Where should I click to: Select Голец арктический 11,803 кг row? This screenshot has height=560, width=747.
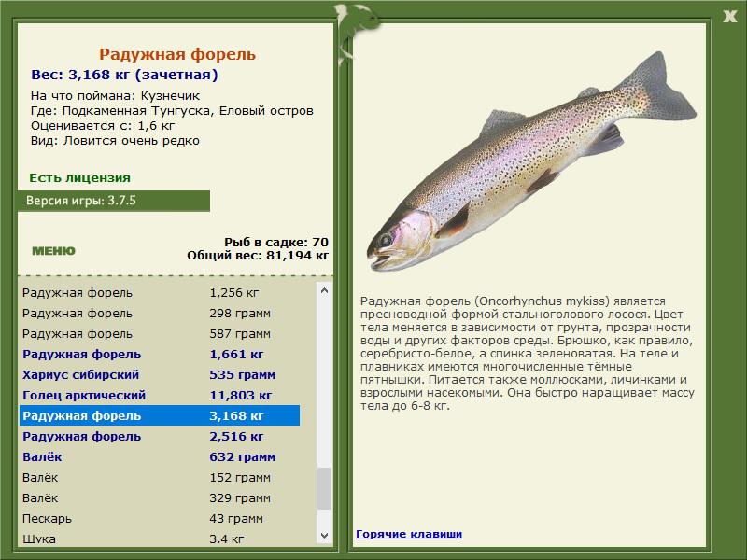tap(160, 395)
